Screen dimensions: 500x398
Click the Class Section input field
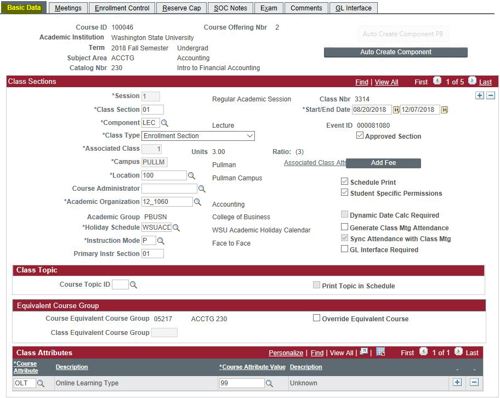coord(153,110)
